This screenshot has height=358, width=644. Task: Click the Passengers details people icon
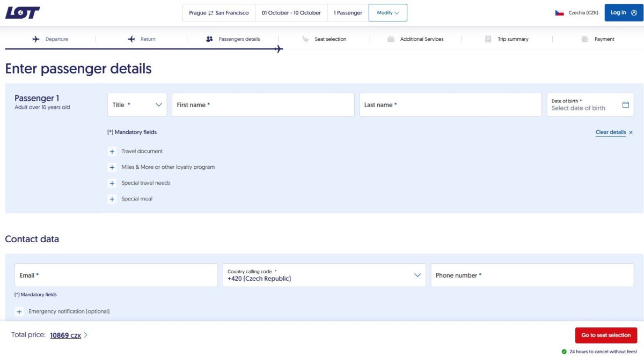click(x=209, y=39)
